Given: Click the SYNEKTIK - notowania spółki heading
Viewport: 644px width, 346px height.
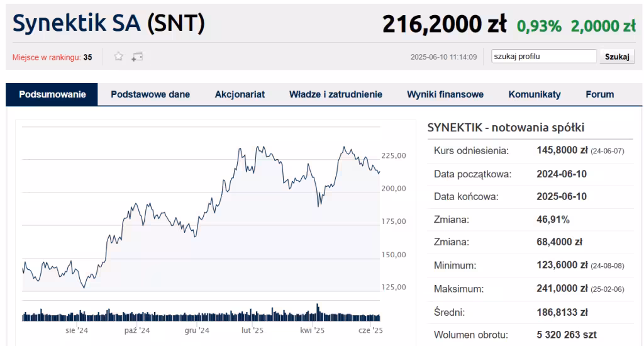Looking at the screenshot, I should coord(506,127).
